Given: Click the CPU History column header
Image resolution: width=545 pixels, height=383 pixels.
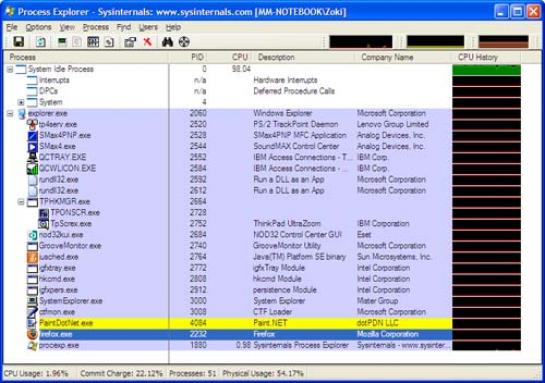Looking at the screenshot, I should point(486,57).
